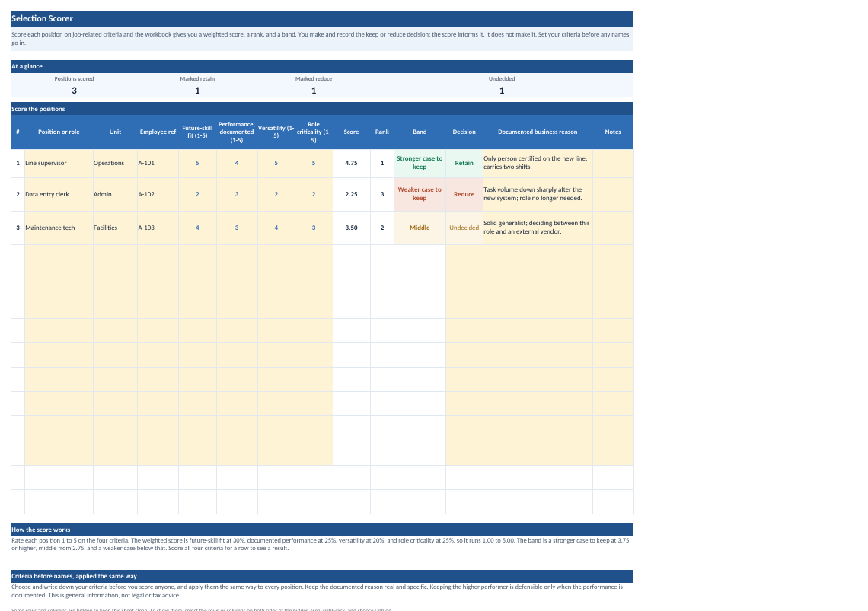Select Line supervisor's future-skill fit rating
868x611 pixels.
click(197, 164)
